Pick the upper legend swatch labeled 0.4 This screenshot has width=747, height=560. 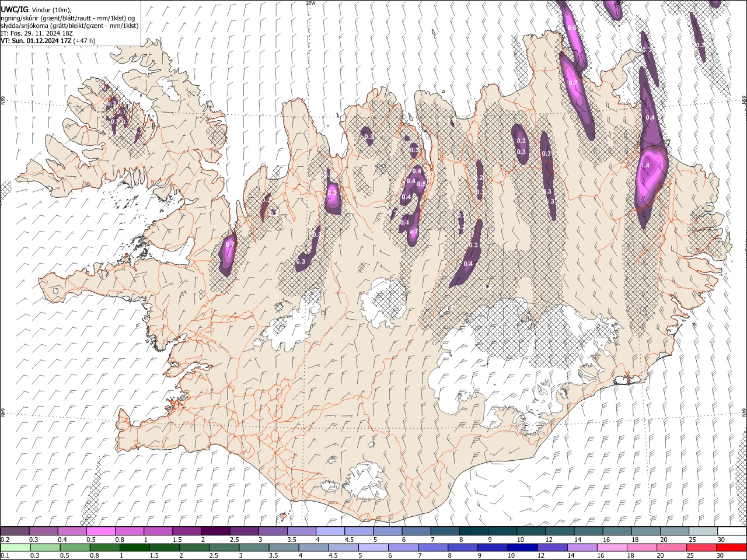[x=72, y=531]
